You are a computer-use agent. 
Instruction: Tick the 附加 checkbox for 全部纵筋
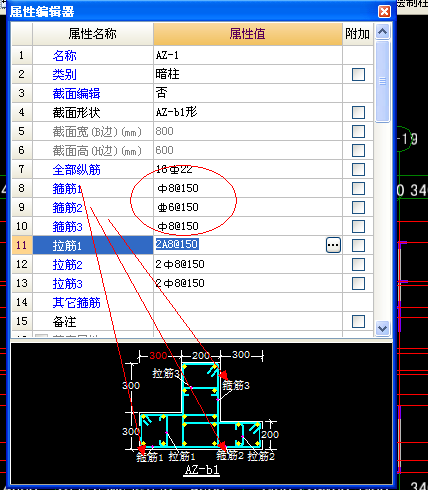(x=358, y=169)
